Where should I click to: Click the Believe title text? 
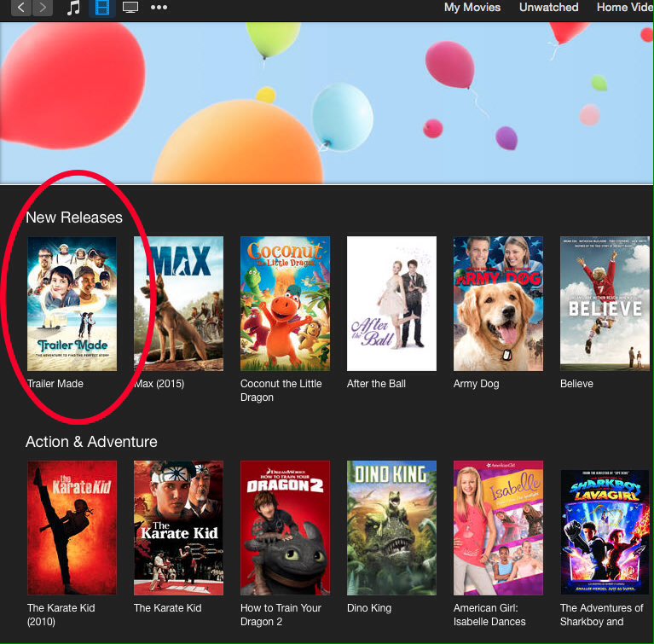pos(576,384)
